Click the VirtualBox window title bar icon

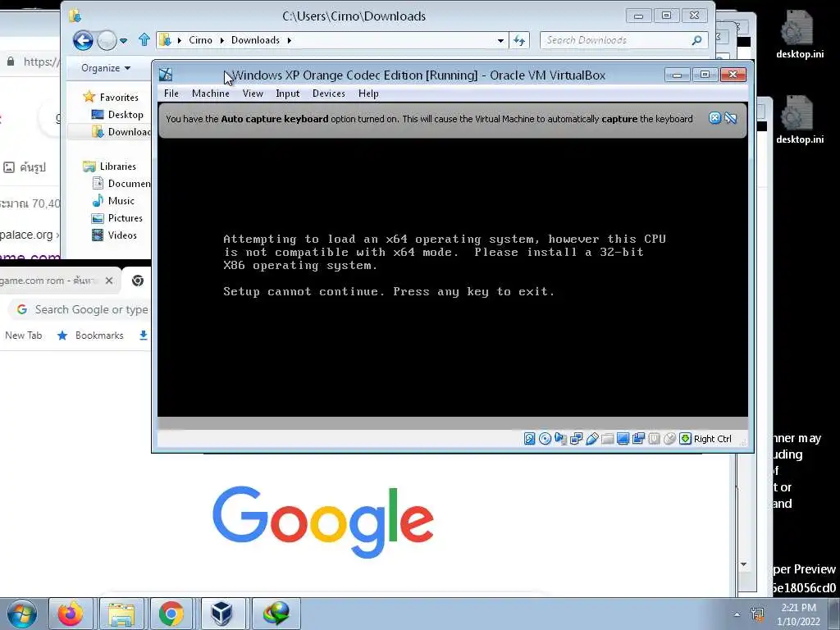(x=166, y=75)
